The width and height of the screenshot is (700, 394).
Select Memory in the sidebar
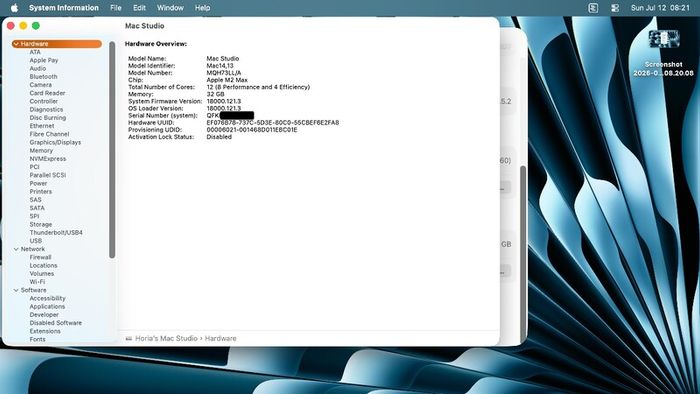point(41,150)
